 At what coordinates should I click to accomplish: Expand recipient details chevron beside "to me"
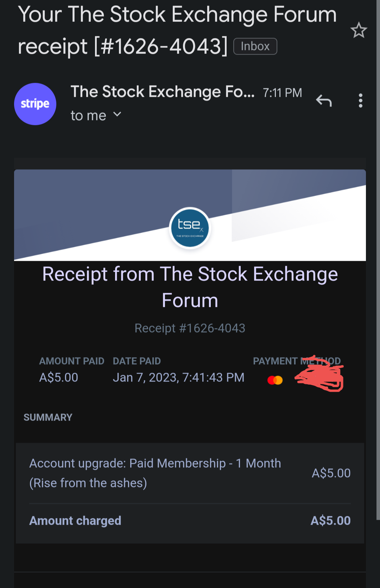(117, 114)
